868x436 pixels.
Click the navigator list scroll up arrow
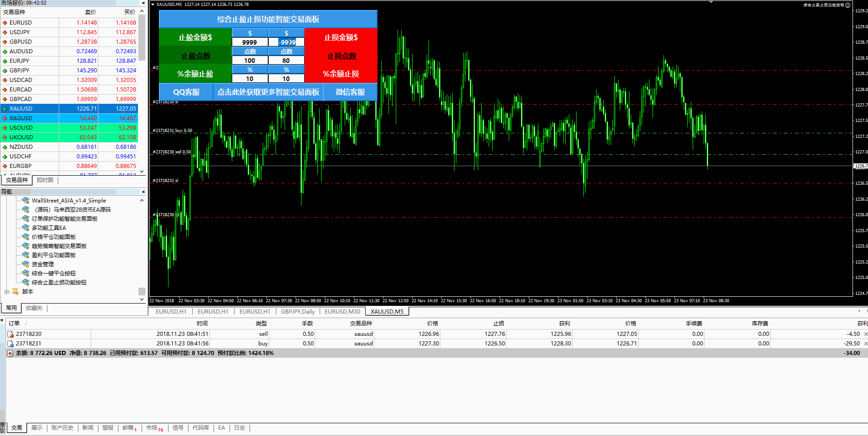(x=142, y=200)
